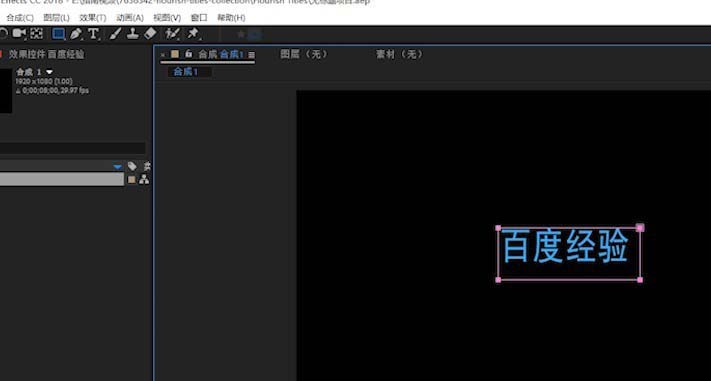Select the highlighted grey project item row

click(62, 180)
